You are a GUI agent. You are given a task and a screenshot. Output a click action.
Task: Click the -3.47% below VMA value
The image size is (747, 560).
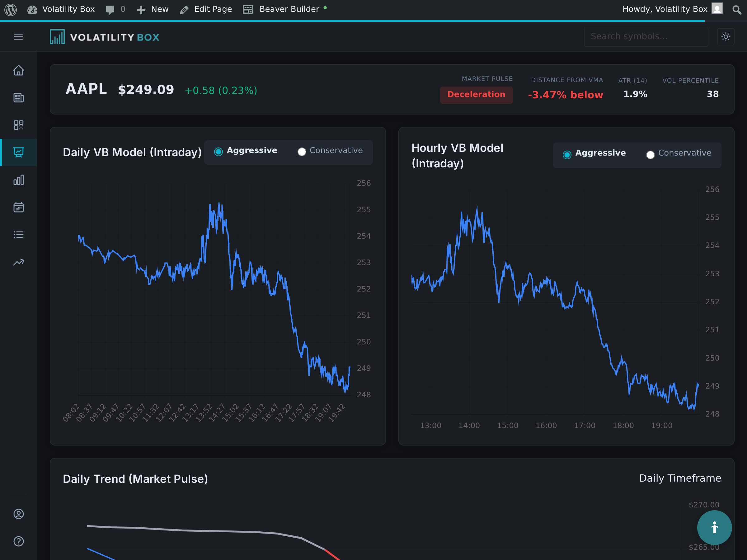565,95
